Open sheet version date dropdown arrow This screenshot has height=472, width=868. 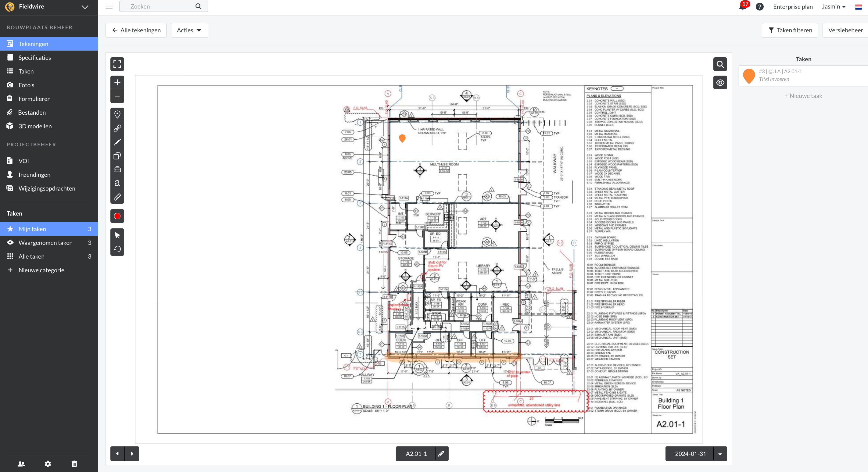coord(720,454)
